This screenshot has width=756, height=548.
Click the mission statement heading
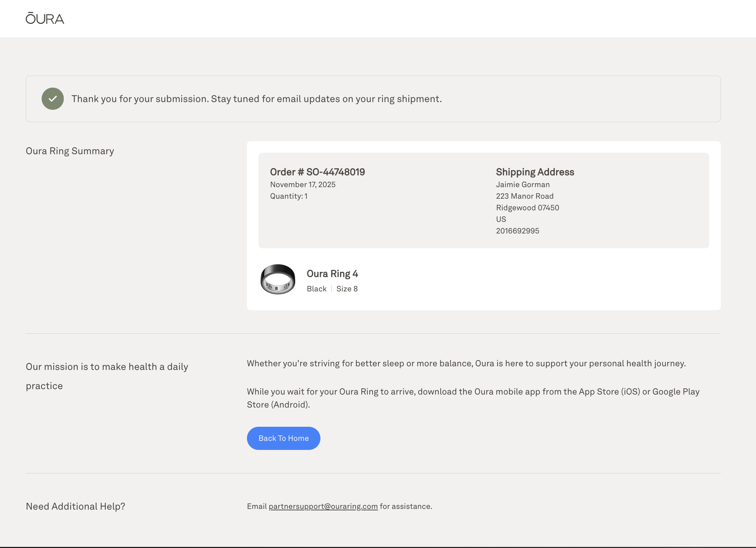pos(107,376)
